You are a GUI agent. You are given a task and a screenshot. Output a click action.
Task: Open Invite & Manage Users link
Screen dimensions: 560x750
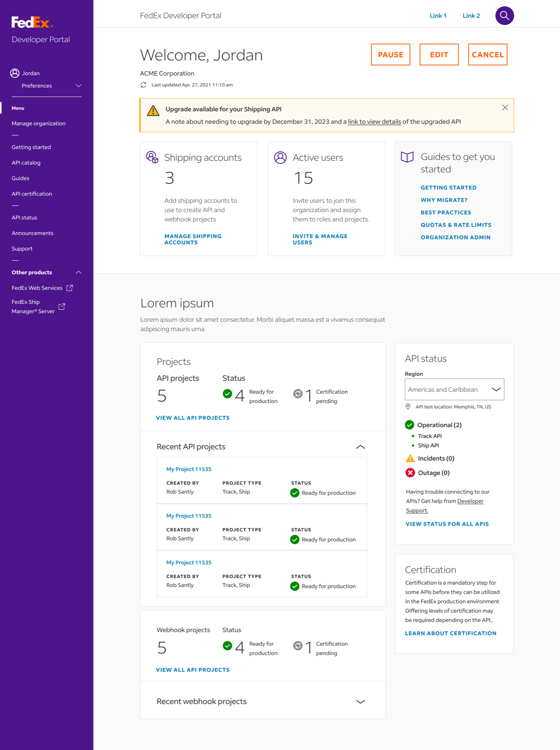(320, 239)
